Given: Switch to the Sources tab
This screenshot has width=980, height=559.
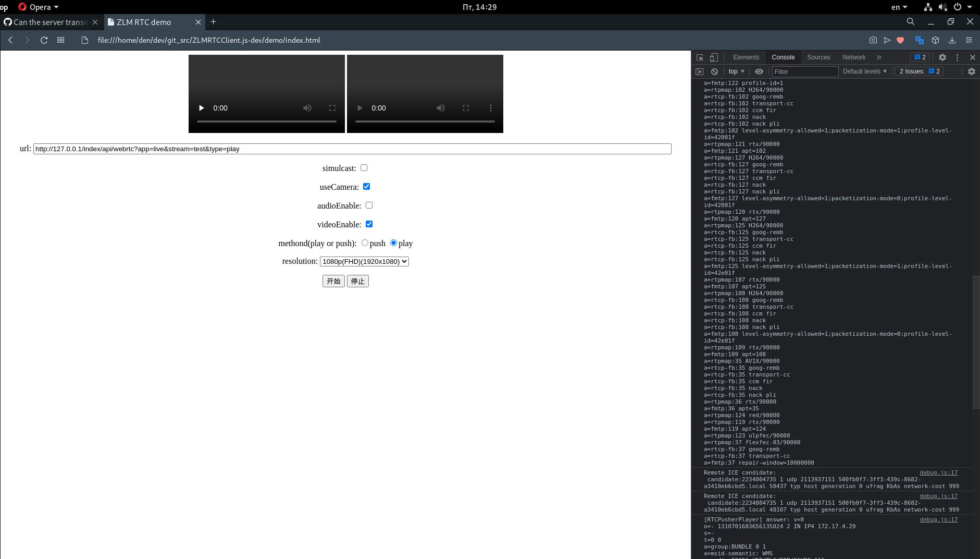Looking at the screenshot, I should click(818, 57).
